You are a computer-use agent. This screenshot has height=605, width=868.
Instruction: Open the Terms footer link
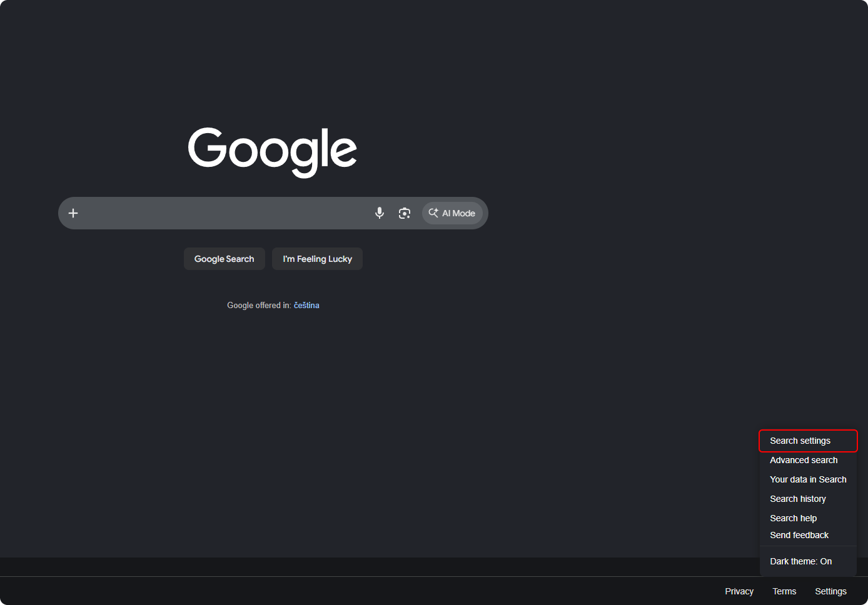784,591
